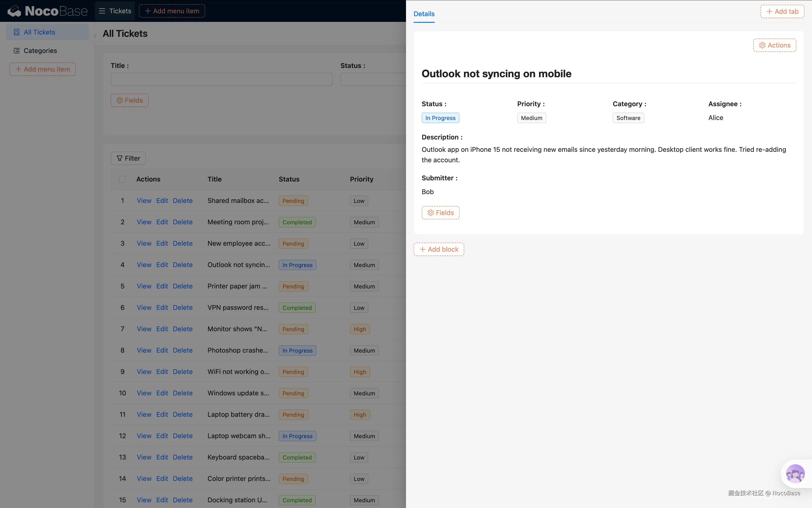
Task: Open Fields settings in details block
Action: click(440, 213)
